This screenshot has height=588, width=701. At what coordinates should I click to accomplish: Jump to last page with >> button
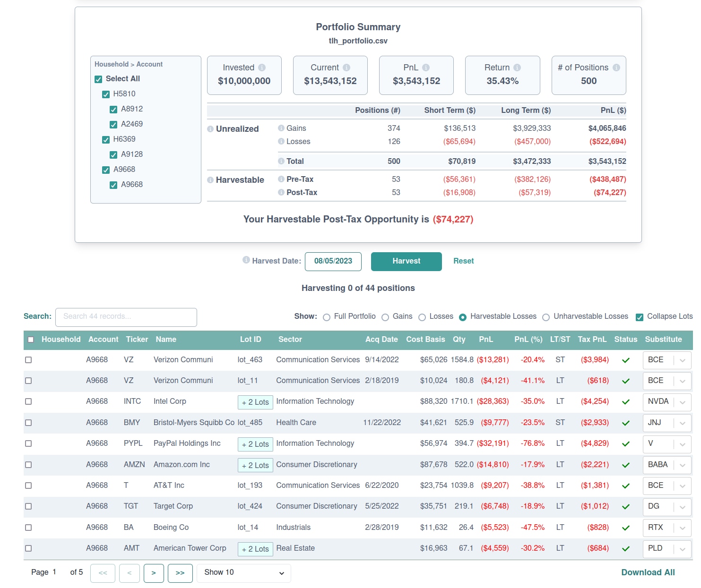click(180, 573)
